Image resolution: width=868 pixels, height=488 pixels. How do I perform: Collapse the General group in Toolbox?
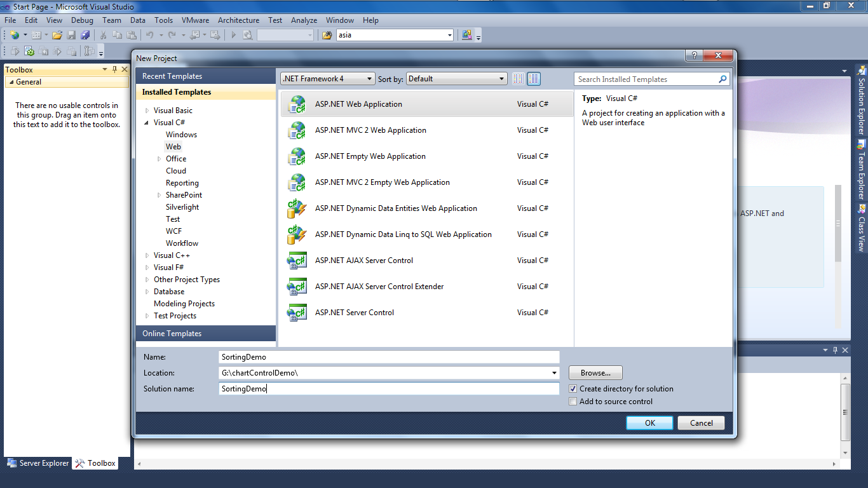pos(11,82)
